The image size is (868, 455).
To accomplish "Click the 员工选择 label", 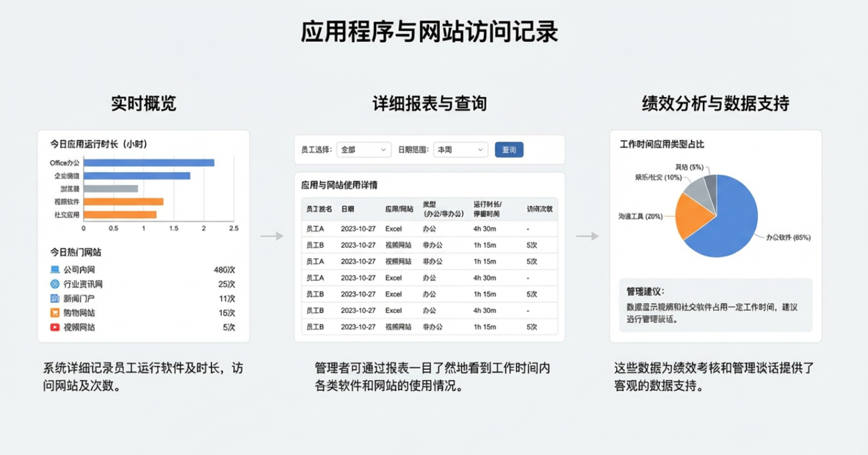I will (317, 150).
